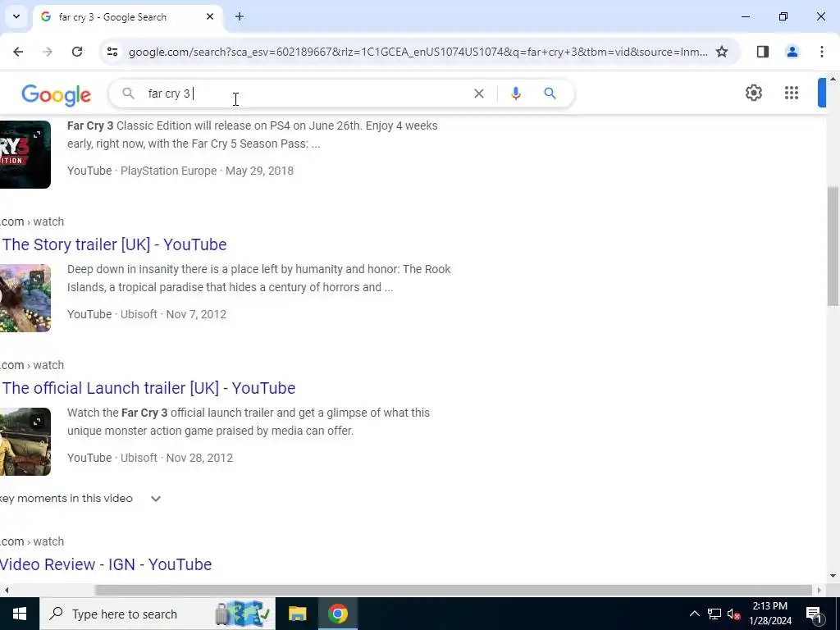Click 'YouTube · Ubisoft · Nov 28, 2012' text

tap(150, 458)
